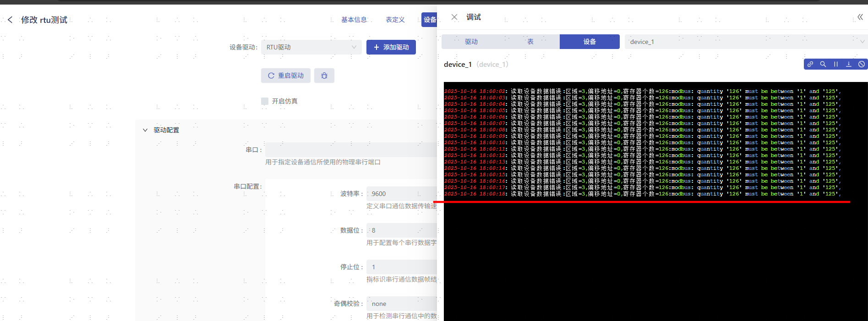The height and width of the screenshot is (321, 868).
Task: Click the search icon in debug toolbar
Action: point(823,64)
